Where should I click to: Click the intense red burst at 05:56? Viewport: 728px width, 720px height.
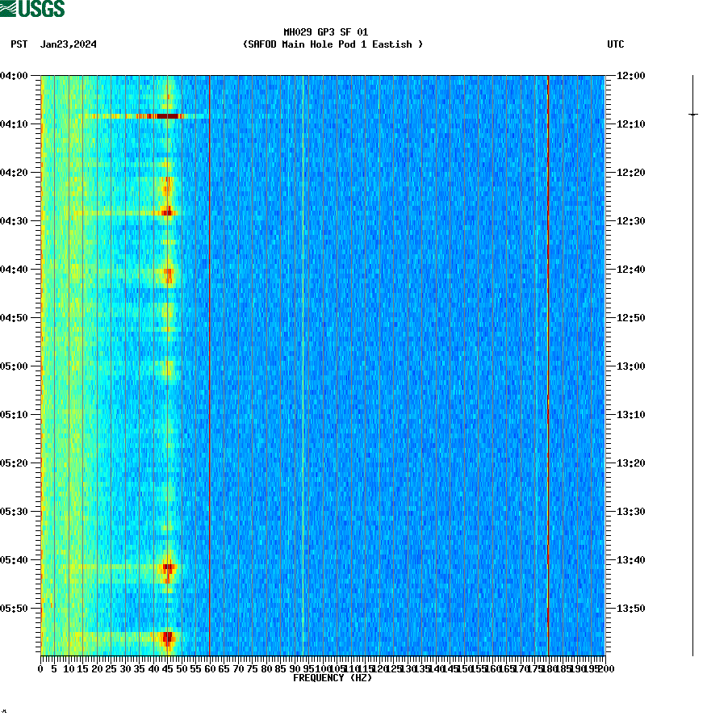pyautogui.click(x=166, y=638)
